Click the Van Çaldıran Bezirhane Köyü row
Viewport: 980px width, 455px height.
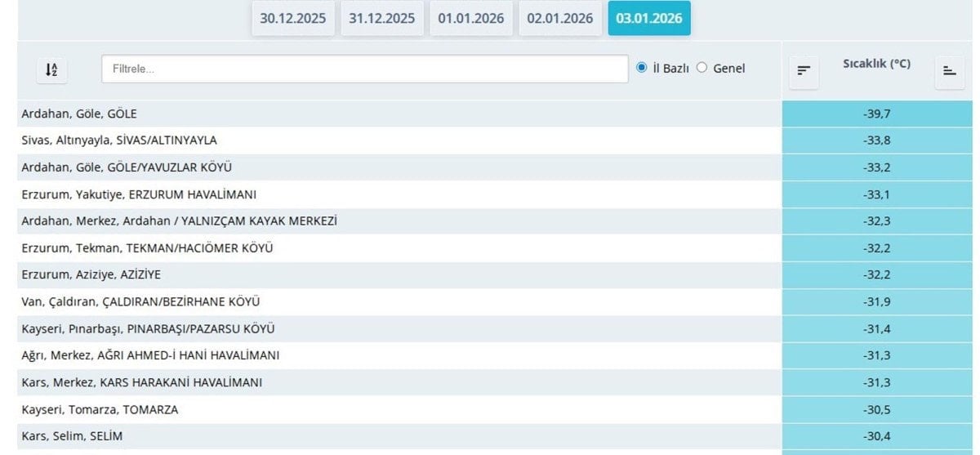[x=140, y=302]
